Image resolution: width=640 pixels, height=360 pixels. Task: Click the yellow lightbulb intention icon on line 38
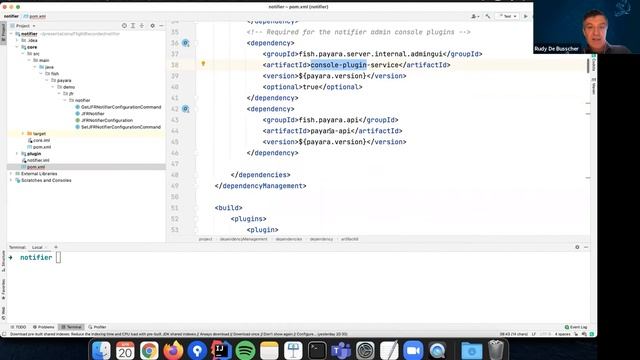(203, 64)
